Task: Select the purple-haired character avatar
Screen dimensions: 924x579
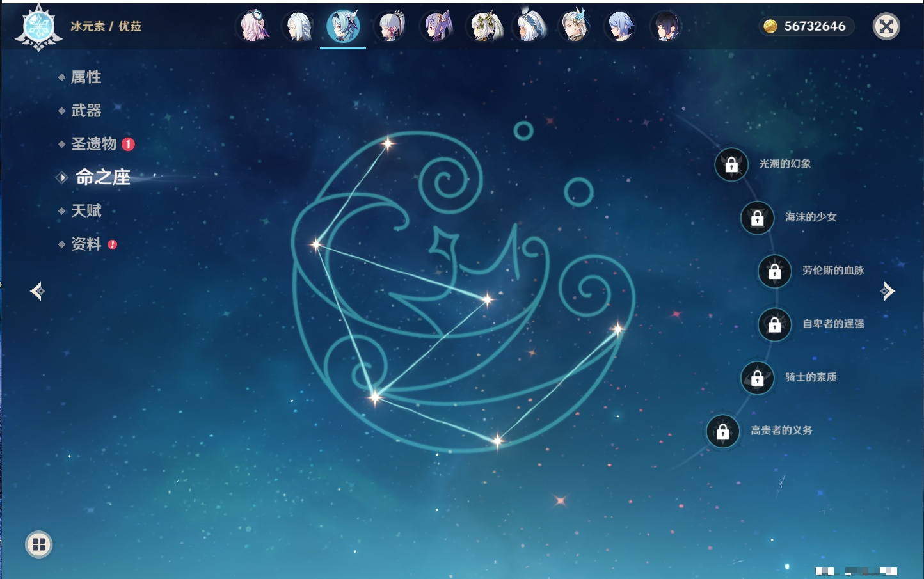Action: coord(437,26)
